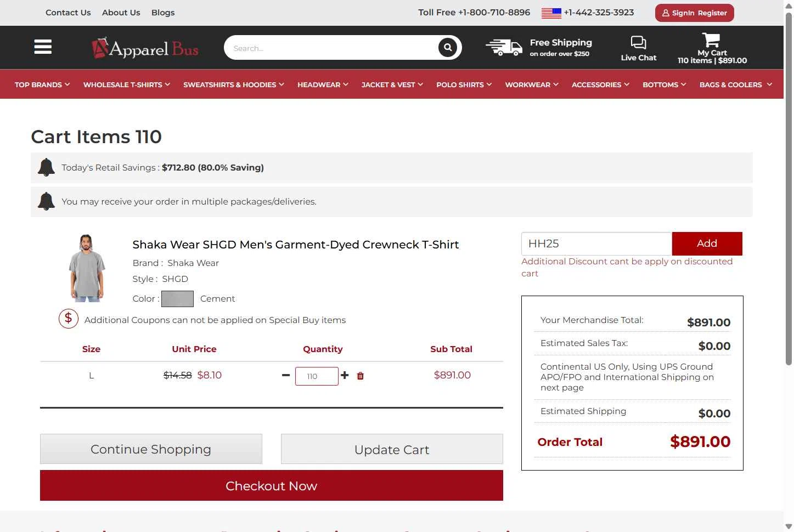Open Contact Us link
794x532 pixels.
68,13
